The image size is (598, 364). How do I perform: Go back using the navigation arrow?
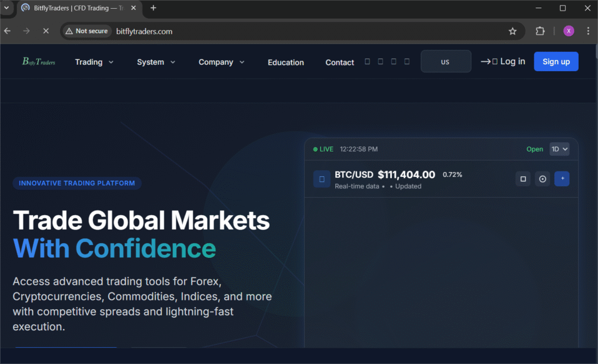tap(6, 31)
